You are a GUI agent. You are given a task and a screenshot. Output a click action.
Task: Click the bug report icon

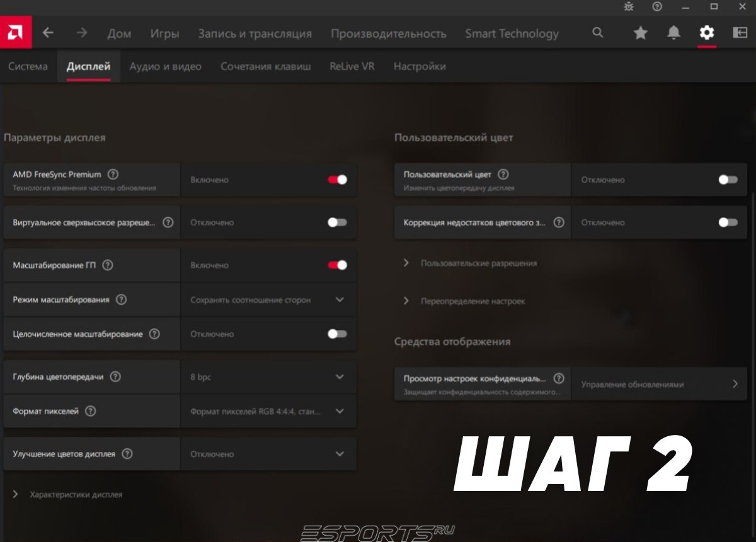(629, 6)
